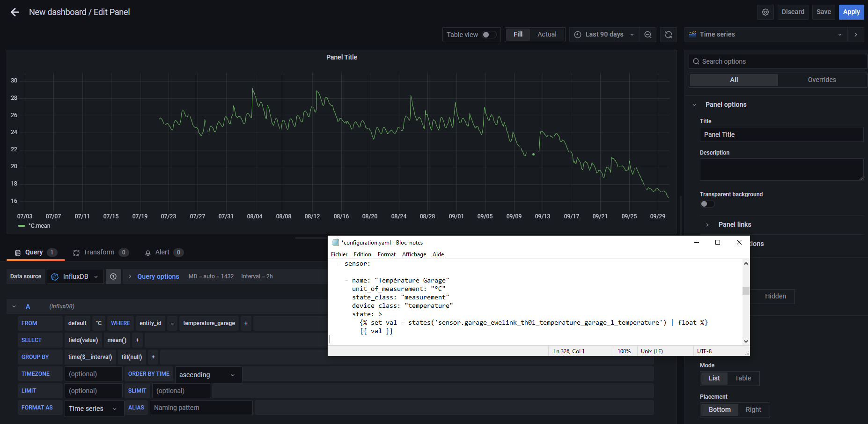Open the Last 90 days time picker
The height and width of the screenshot is (424, 868).
tap(604, 35)
